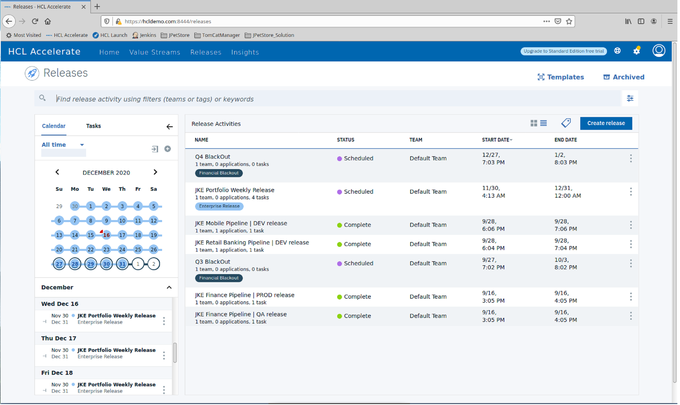
Task: Go to browser home page icon
Action: coord(48,21)
